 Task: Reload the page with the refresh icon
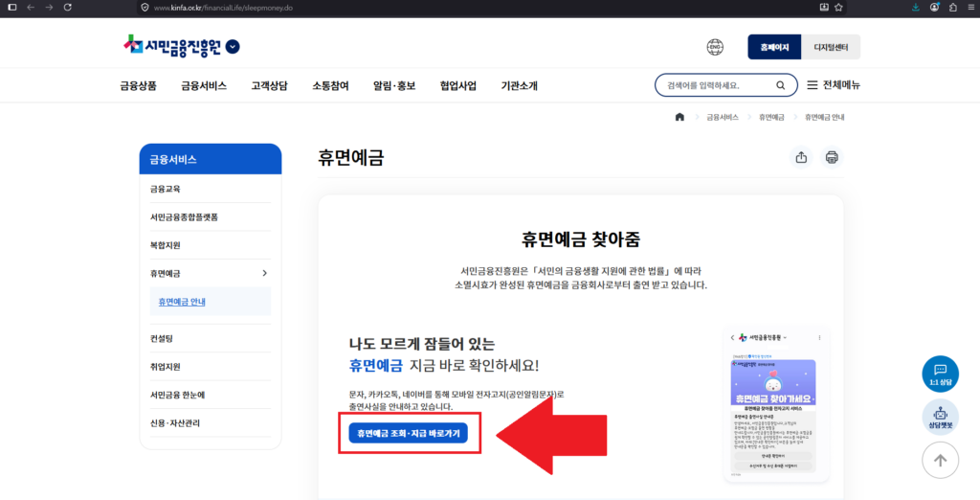coord(68,7)
